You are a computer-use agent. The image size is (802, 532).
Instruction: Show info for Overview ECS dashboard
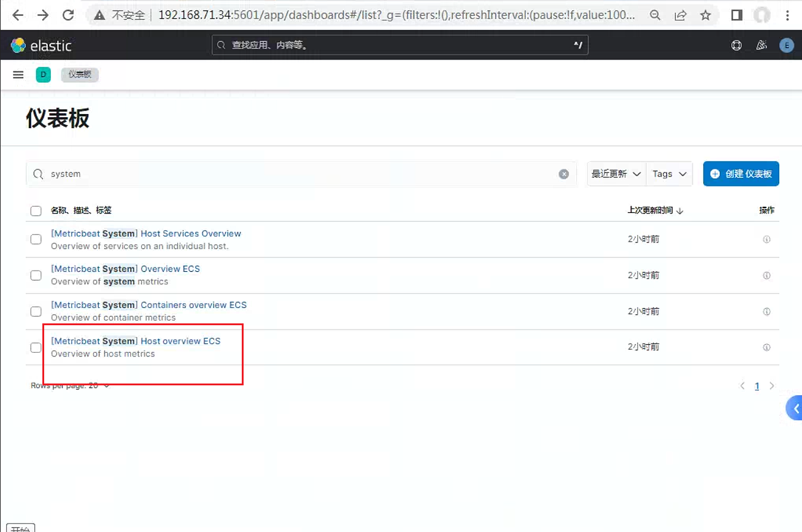coord(766,276)
